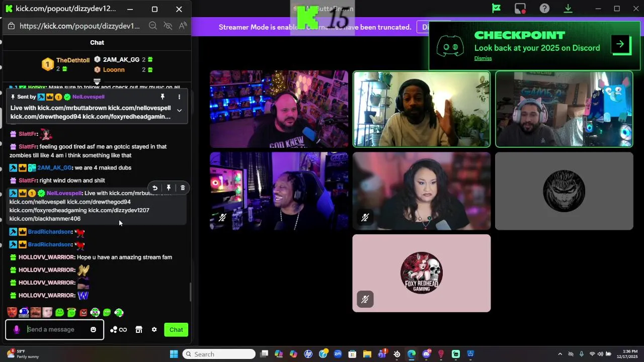The height and width of the screenshot is (362, 644).
Task: Delete the hovered NelLovespell message
Action: pyautogui.click(x=183, y=188)
